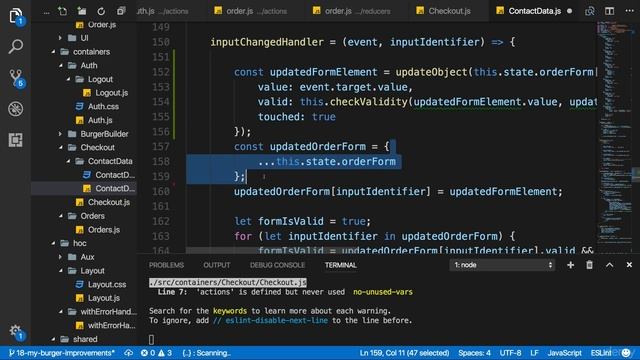Kill the terminal with trash icon
Image resolution: width=640 pixels, height=360 pixels.
pos(589,265)
